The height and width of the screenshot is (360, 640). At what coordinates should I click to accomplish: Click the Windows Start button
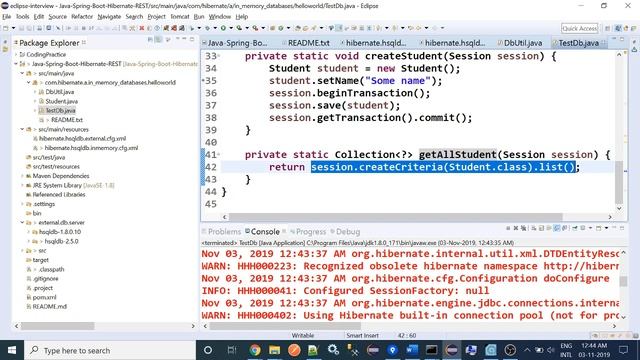pyautogui.click(x=11, y=350)
